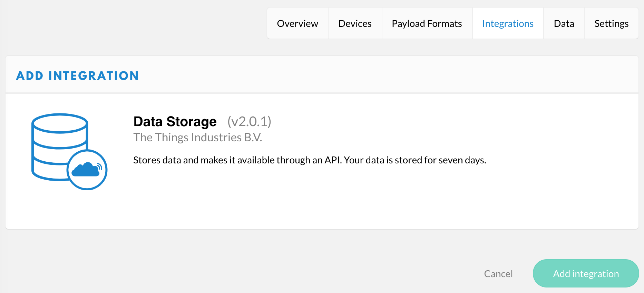Select the Integrations tab
This screenshot has width=644, height=293.
[x=508, y=23]
